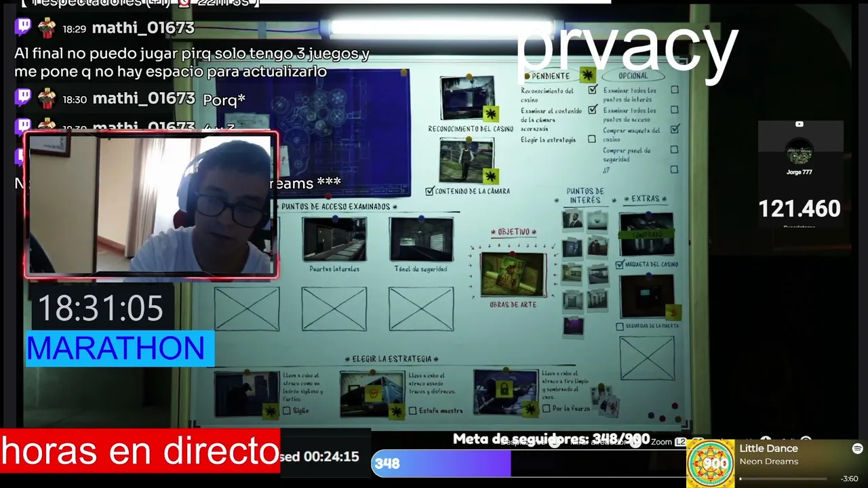Screen dimensions: 868x488
Task: Click the Por la fuerza strategy photo
Action: pos(506,392)
